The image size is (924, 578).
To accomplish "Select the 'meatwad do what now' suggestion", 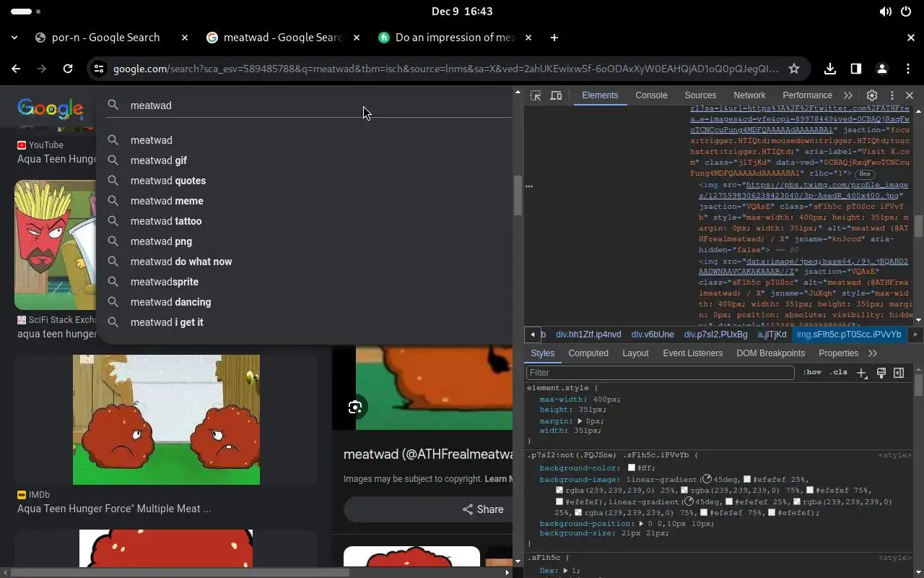I will 181,262.
